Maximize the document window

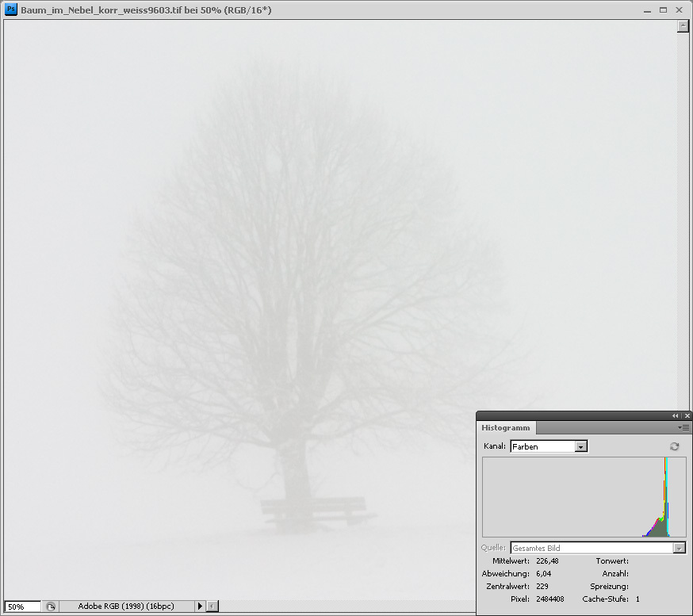tap(663, 10)
